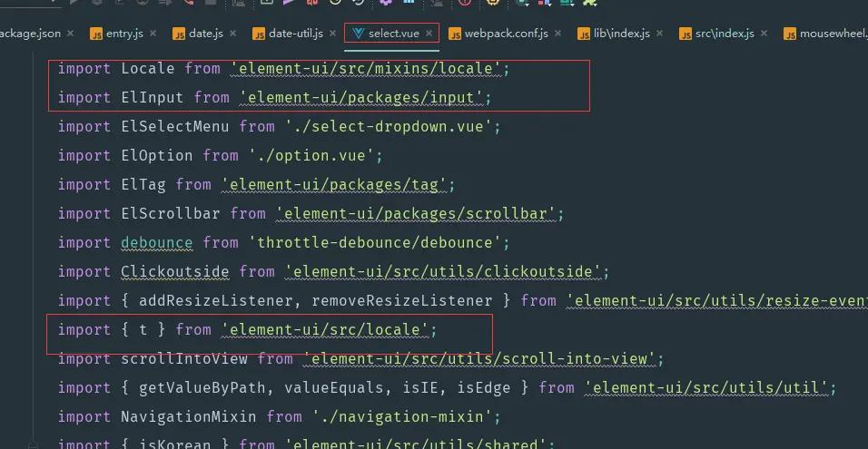Click the isIE import name
The image size is (868, 449).
(420, 388)
